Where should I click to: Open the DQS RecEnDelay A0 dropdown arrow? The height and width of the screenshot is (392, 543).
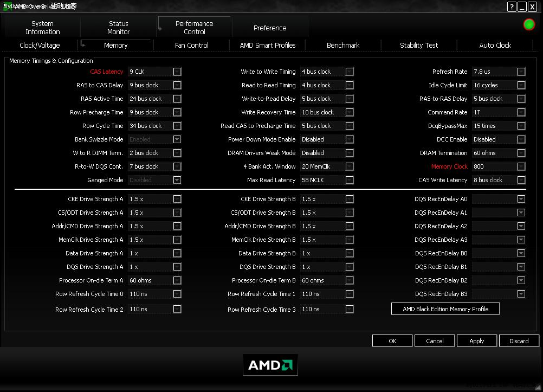(x=521, y=199)
